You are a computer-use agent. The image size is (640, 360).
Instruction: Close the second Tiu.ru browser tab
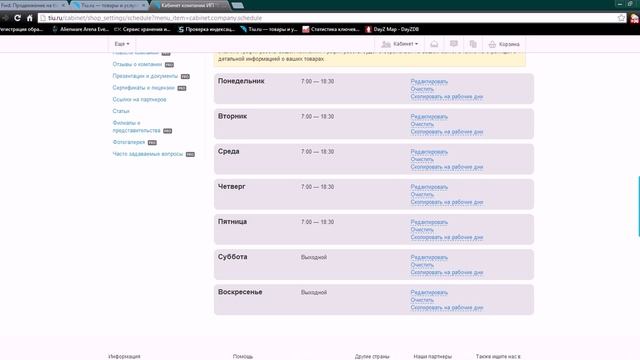tap(143, 5)
